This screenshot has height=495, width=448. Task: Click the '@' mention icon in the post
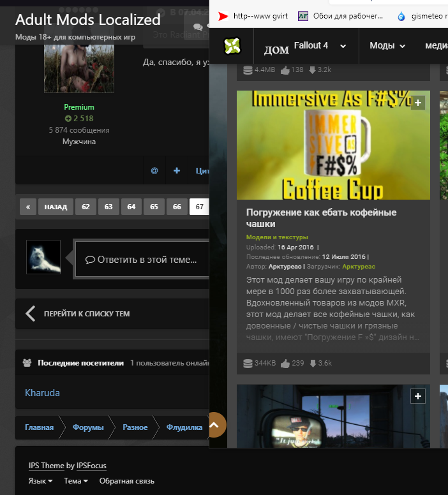(154, 171)
